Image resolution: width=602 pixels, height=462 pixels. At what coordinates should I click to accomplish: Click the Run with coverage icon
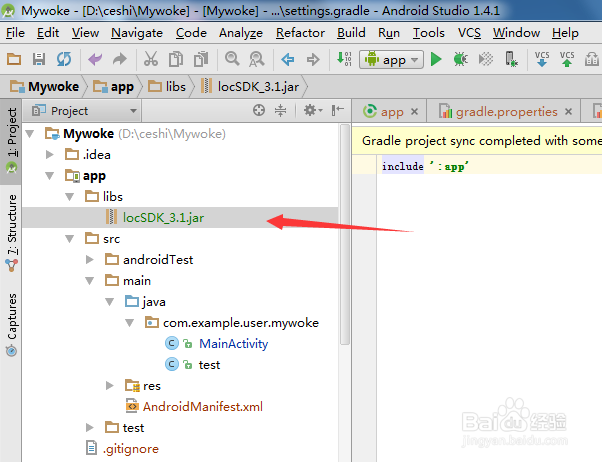point(486,60)
